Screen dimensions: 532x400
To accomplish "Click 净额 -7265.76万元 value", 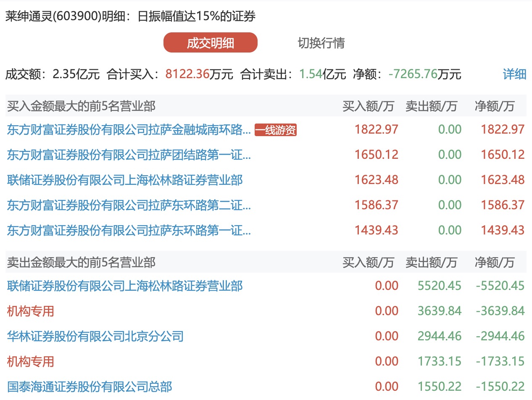I will (425, 74).
